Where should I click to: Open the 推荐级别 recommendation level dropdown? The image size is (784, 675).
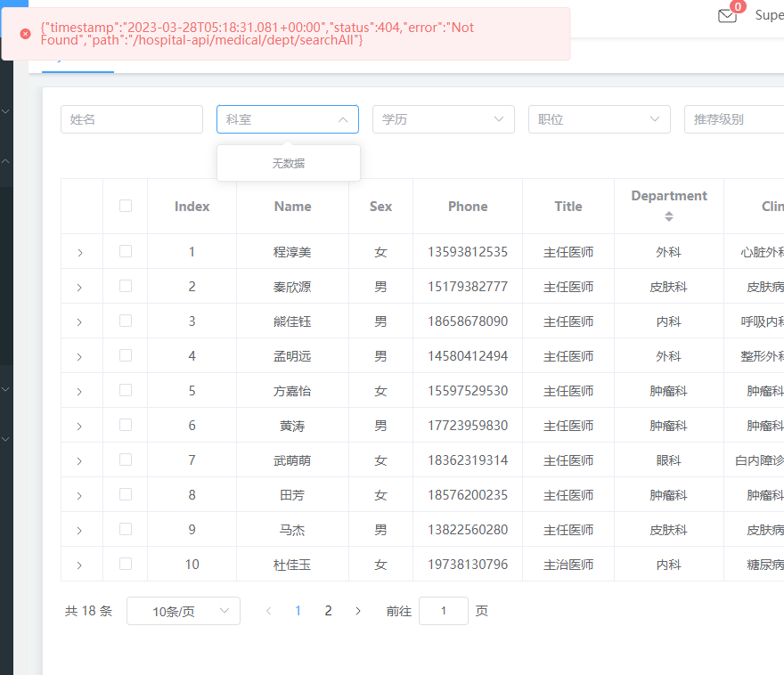(734, 119)
